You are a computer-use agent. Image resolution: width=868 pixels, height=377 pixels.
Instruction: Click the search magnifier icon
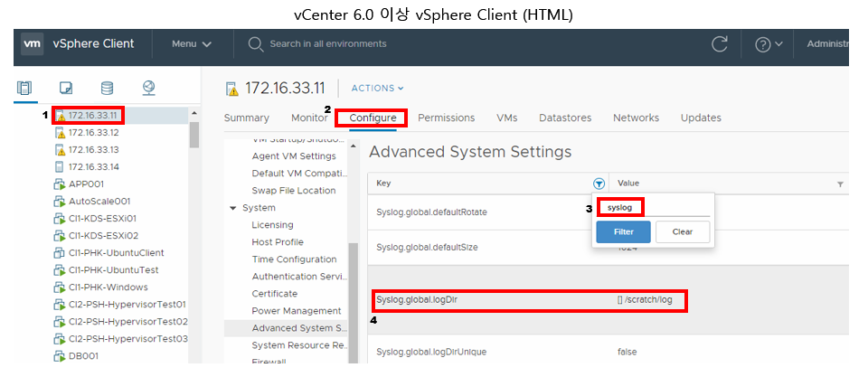tap(255, 43)
